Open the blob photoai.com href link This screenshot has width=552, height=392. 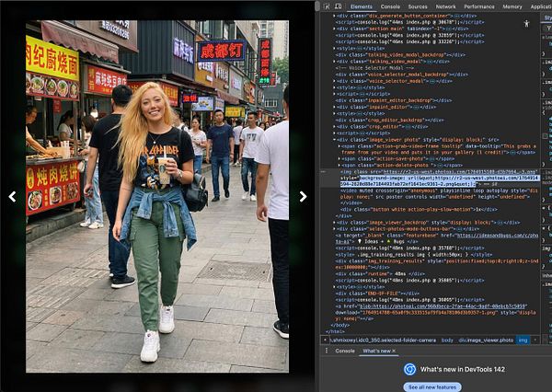pos(443,306)
